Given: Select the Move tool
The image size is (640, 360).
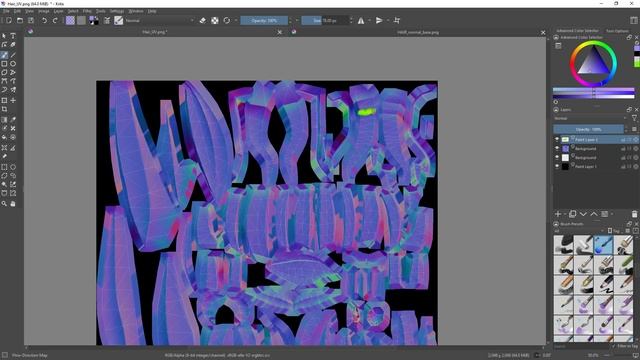Looking at the screenshot, I should coord(13,100).
